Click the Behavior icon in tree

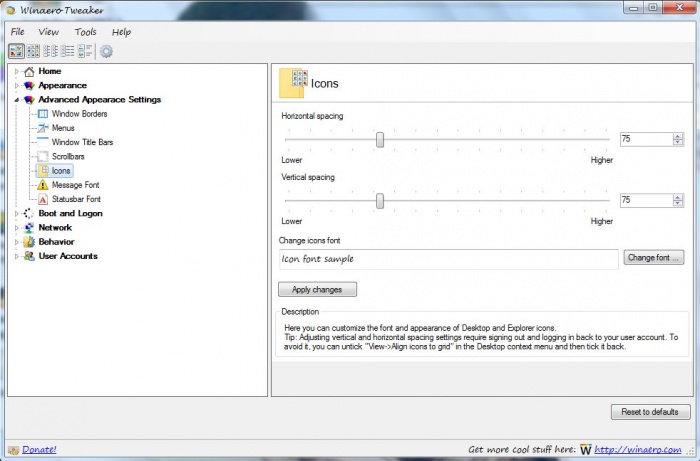coord(29,242)
